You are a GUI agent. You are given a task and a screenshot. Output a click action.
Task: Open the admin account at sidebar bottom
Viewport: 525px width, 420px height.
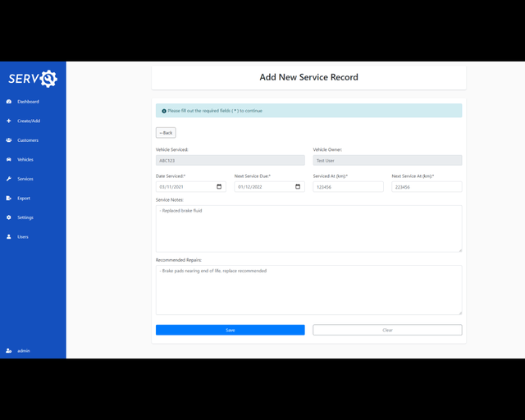(20, 350)
